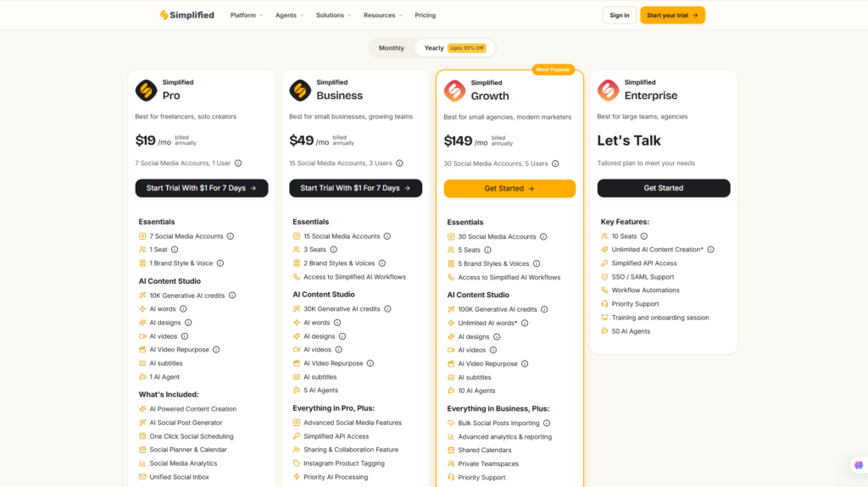Viewport: 868px width, 487px height.
Task: Click info icon next to Growth 30 Social Media Accounts feature
Action: [x=543, y=237]
